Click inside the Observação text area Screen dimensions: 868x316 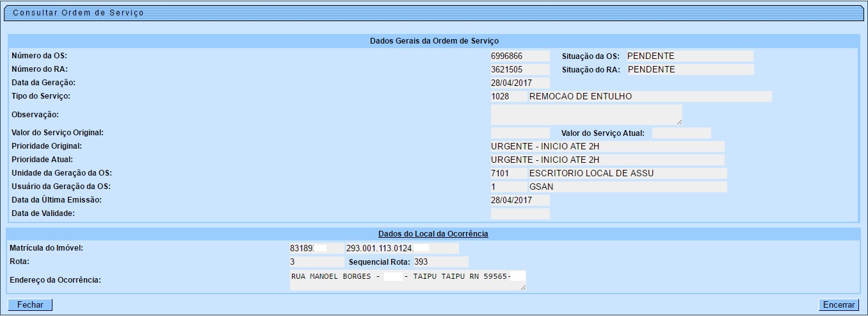coord(586,115)
